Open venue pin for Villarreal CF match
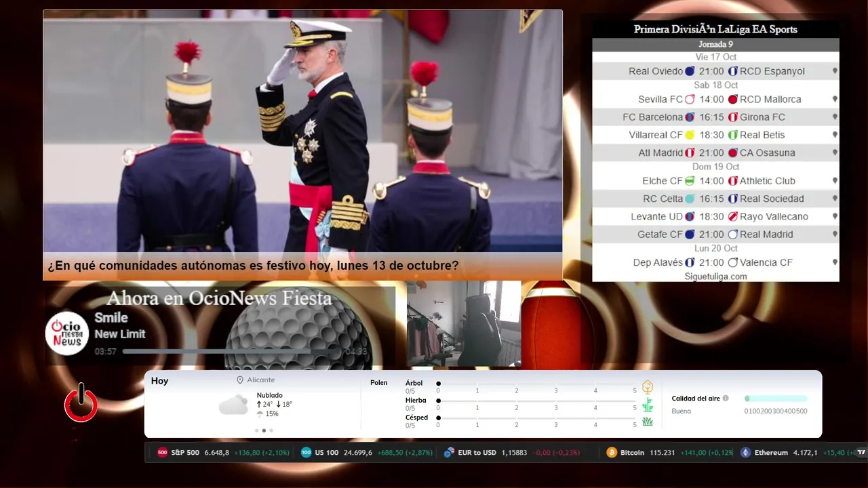This screenshot has height=488, width=868. [835, 135]
